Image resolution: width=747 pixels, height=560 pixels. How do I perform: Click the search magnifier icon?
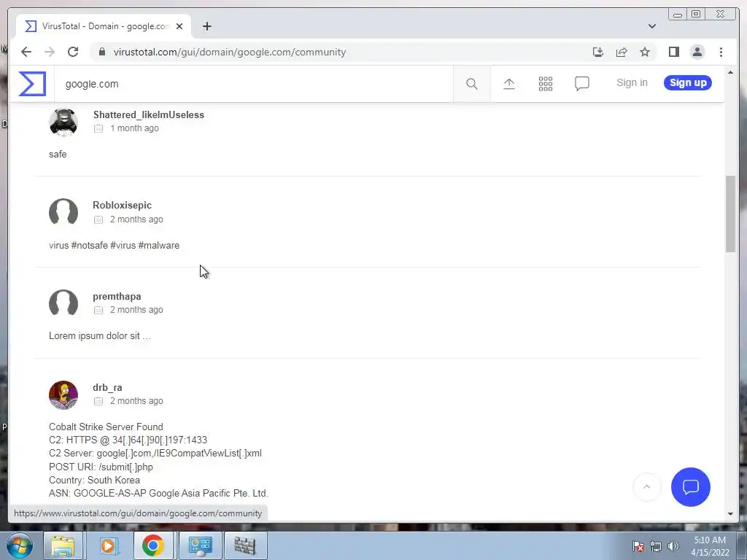click(x=472, y=84)
